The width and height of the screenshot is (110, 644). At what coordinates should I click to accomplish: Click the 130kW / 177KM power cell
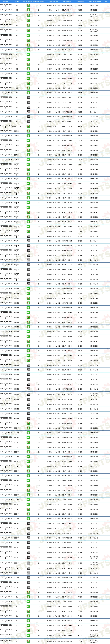67,55
